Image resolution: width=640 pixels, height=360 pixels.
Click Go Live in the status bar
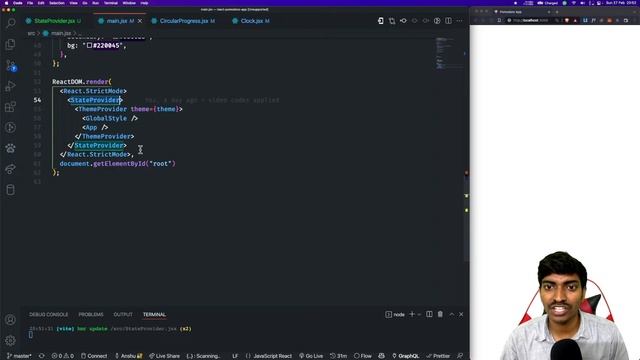coord(311,356)
